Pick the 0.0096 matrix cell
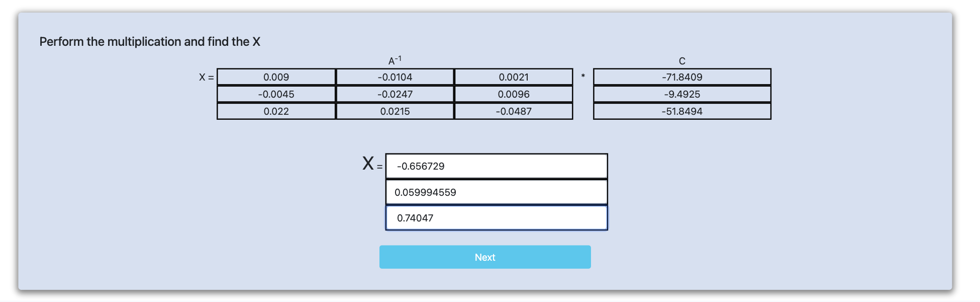This screenshot has height=302, width=980. pos(514,94)
